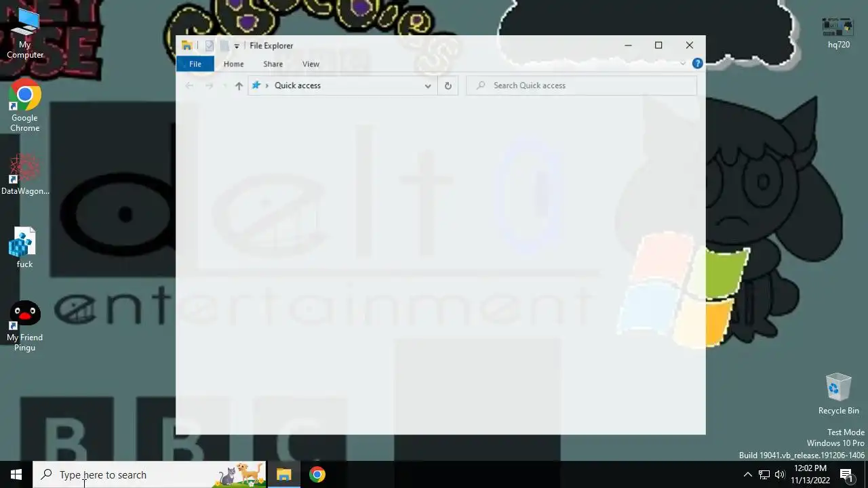Close the File Explorer window
The width and height of the screenshot is (868, 488).
690,45
